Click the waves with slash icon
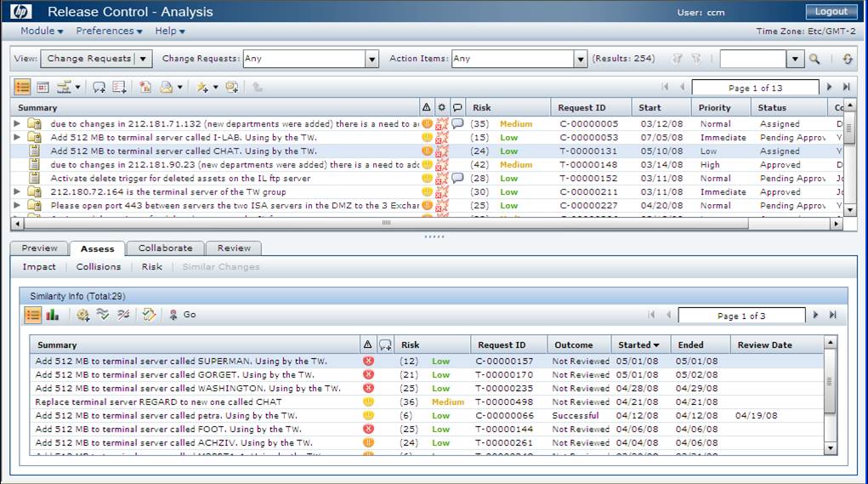 123,315
